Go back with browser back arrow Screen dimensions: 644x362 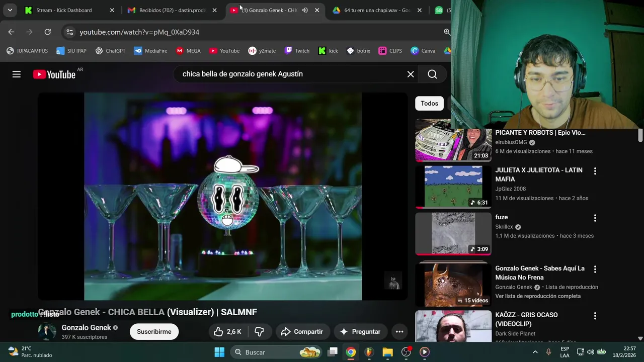tap(11, 32)
